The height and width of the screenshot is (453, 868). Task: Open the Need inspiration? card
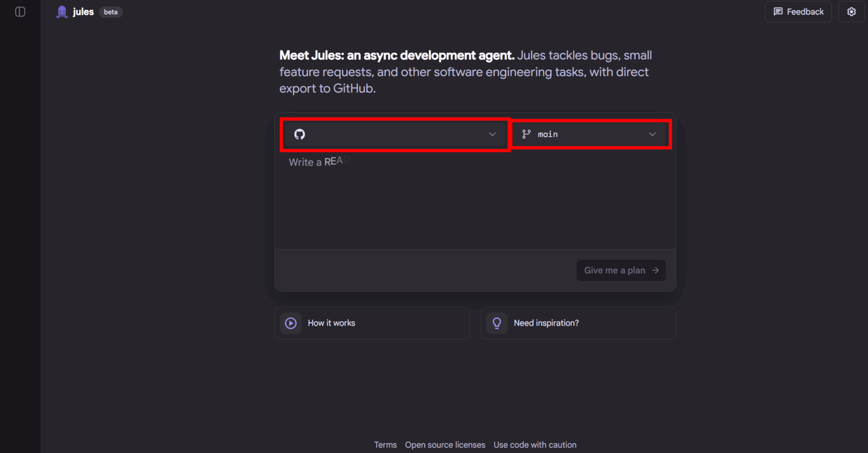coord(578,323)
